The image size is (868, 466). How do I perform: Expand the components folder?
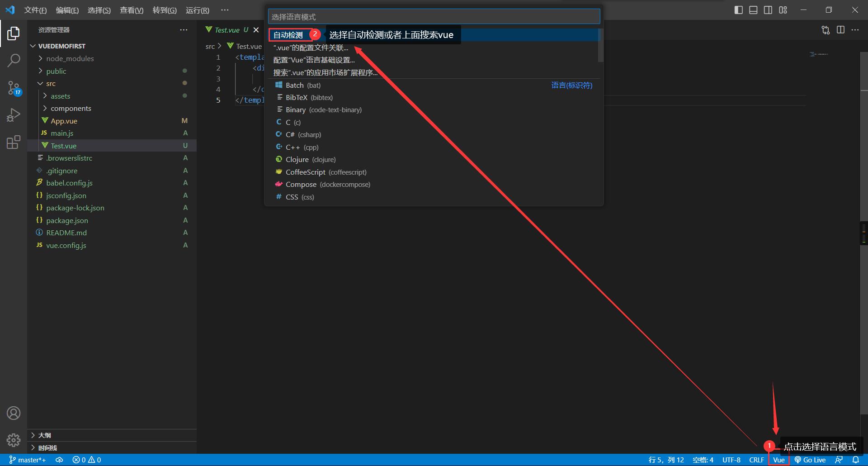point(112,108)
